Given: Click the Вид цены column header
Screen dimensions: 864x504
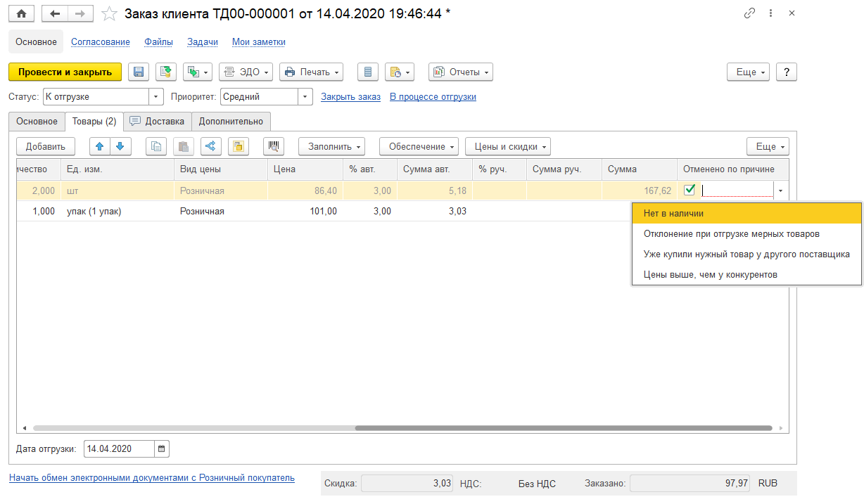Looking at the screenshot, I should tap(220, 169).
